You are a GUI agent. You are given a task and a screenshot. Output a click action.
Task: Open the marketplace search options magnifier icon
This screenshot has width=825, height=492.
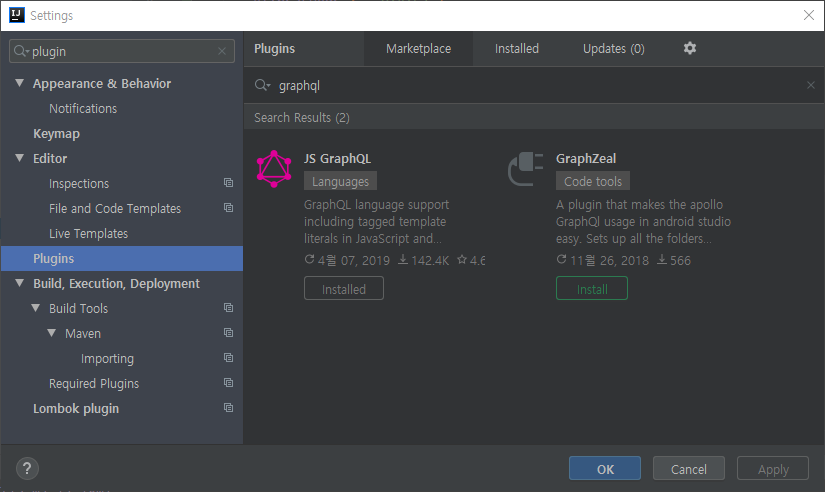[262, 85]
